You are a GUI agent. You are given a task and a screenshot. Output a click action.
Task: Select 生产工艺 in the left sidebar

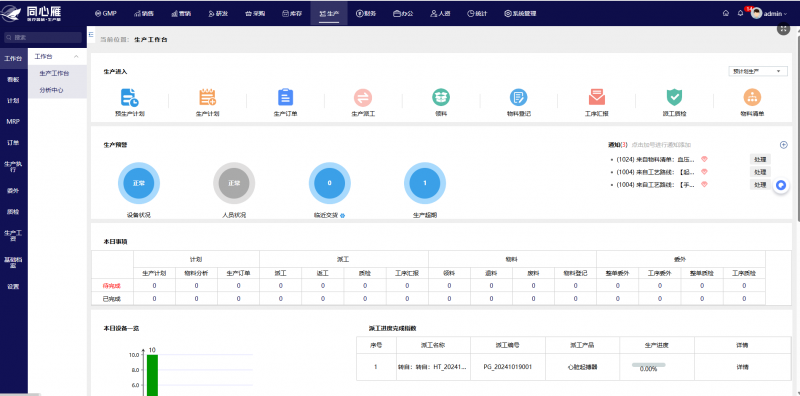(13, 235)
